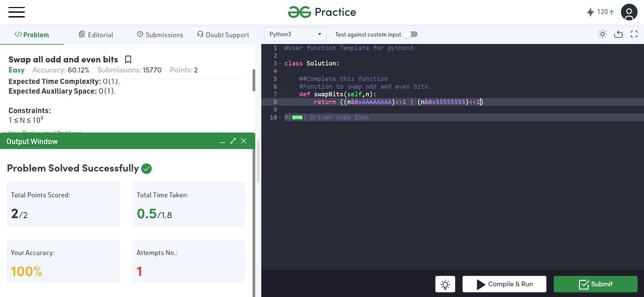Open the user profile avatar

coord(628,12)
